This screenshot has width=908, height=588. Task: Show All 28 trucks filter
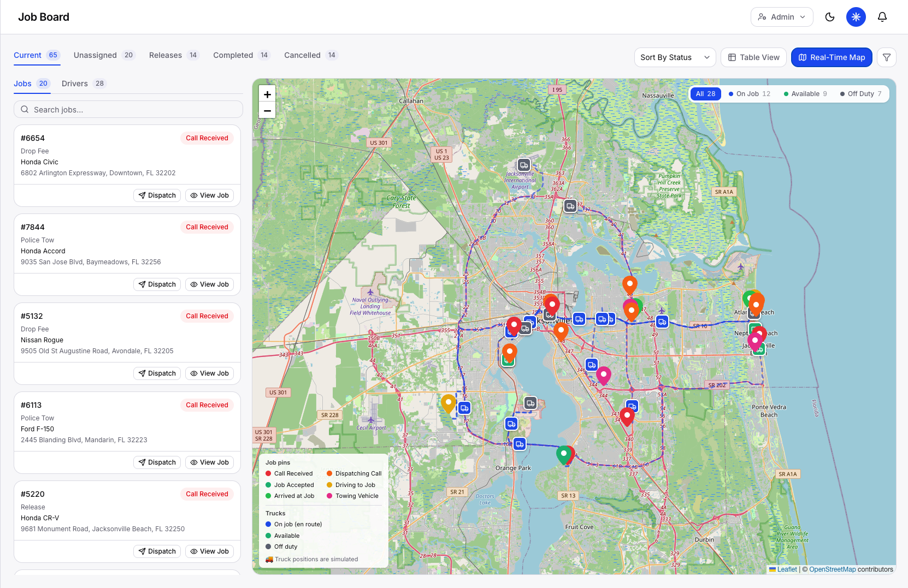coord(705,94)
